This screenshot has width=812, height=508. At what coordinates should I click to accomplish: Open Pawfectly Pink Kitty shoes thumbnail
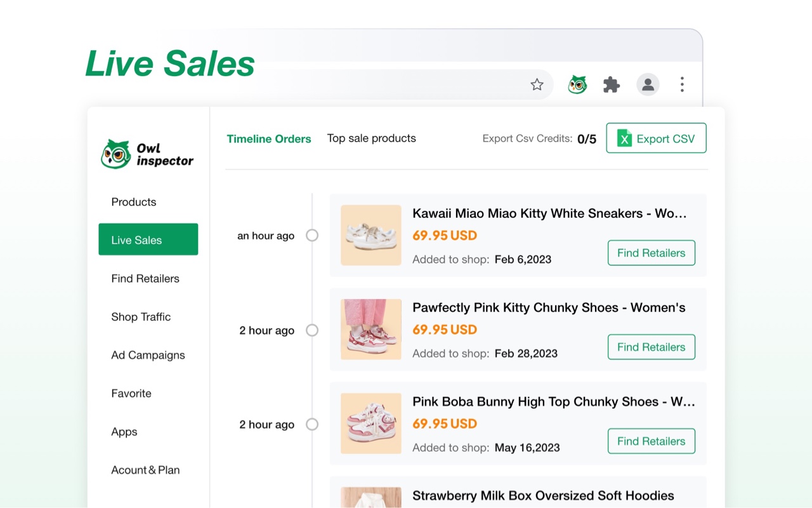click(x=371, y=329)
